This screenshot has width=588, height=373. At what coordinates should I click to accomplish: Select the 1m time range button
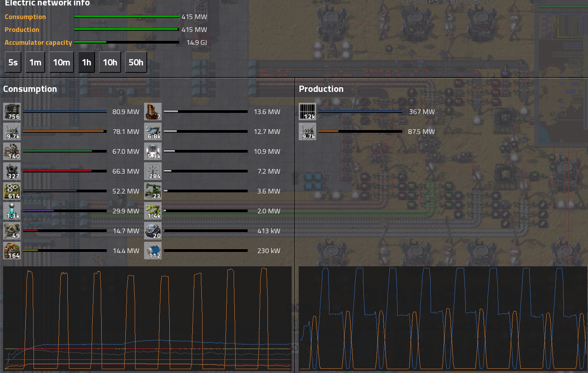click(x=35, y=62)
